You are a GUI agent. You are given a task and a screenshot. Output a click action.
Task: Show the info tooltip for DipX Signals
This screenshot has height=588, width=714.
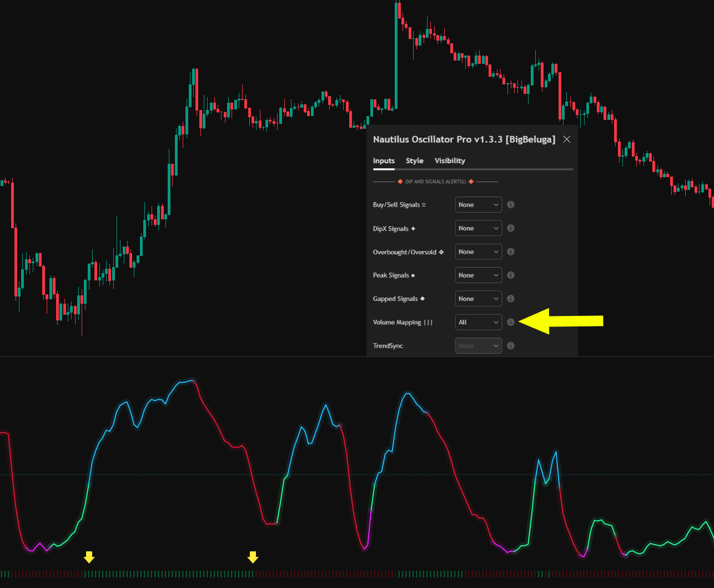[x=511, y=228]
